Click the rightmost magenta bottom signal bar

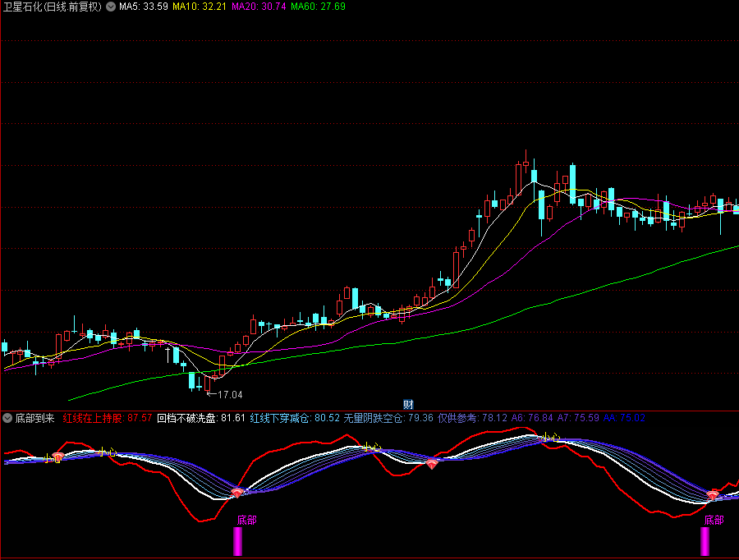pos(705,541)
